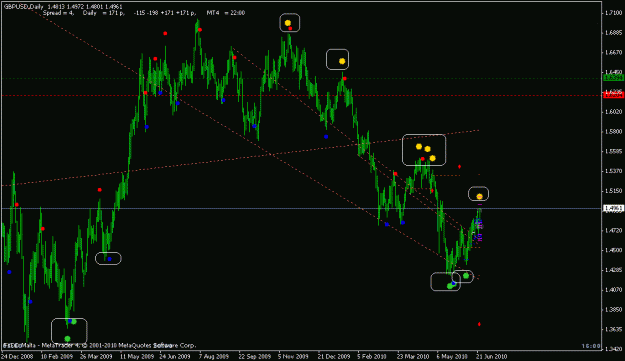Screen dimensions: 625x361
Task: Select the white current price tag 1.4961
Action: click(613, 208)
